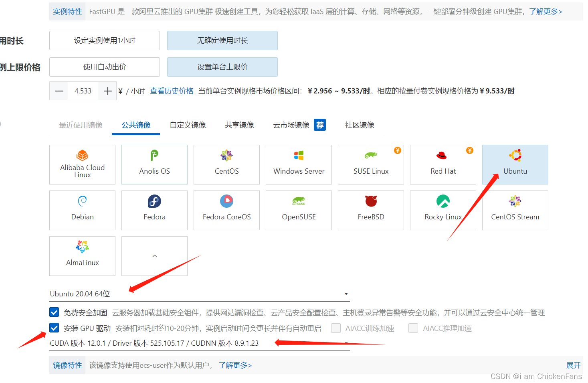Pick the Fedora image tile
Image resolution: width=588 pixels, height=383 pixels.
[154, 210]
